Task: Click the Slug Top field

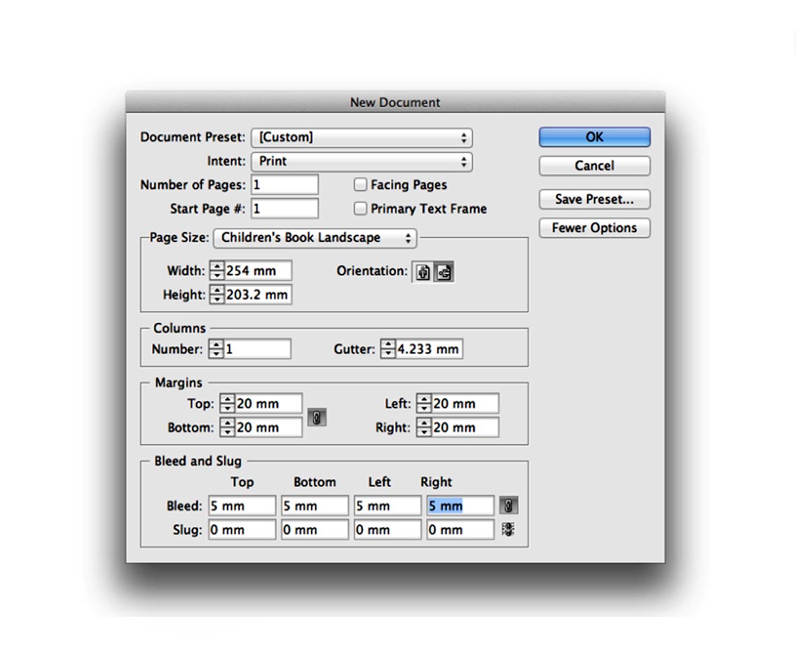Action: tap(242, 530)
